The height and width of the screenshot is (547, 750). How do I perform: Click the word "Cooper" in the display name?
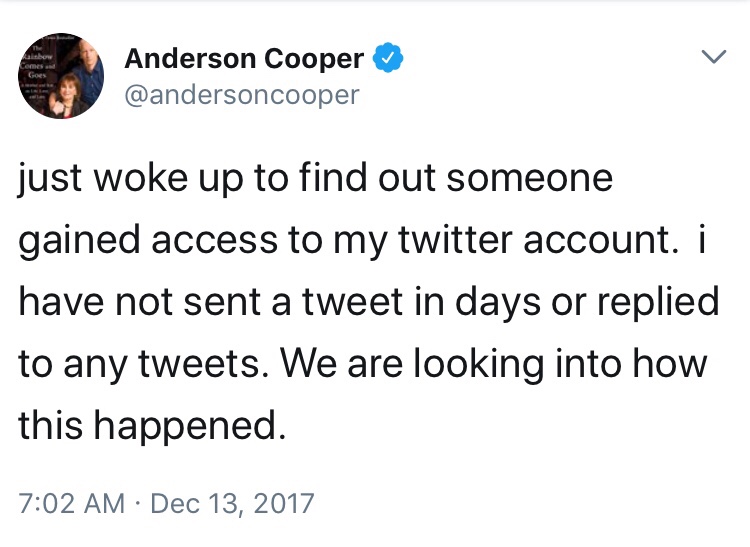(314, 59)
